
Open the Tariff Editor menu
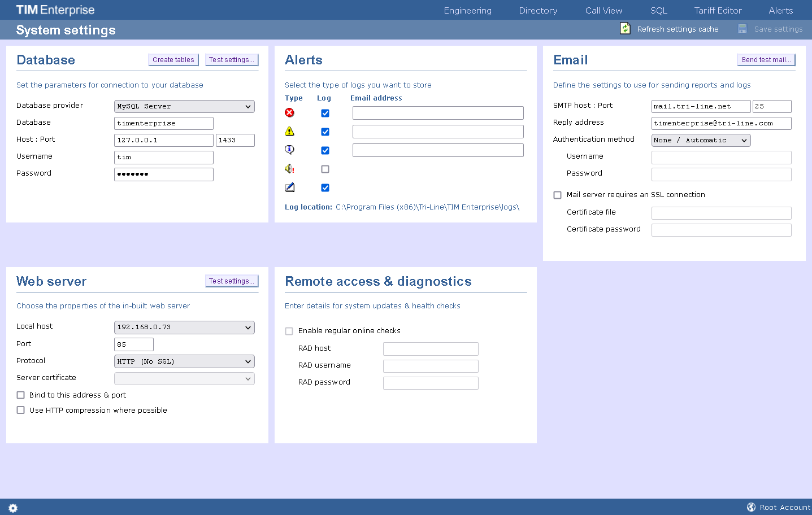tap(718, 10)
